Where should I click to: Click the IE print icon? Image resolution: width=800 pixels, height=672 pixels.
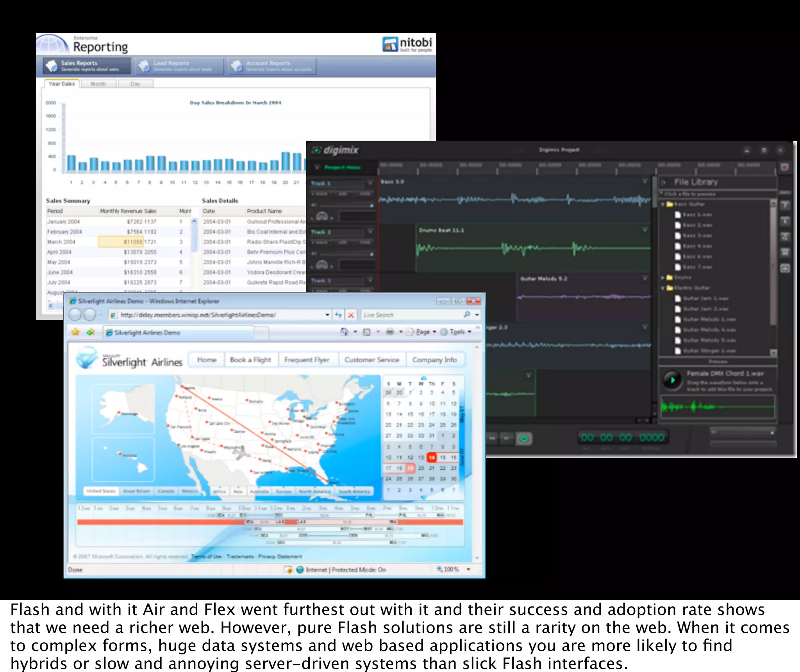390,332
